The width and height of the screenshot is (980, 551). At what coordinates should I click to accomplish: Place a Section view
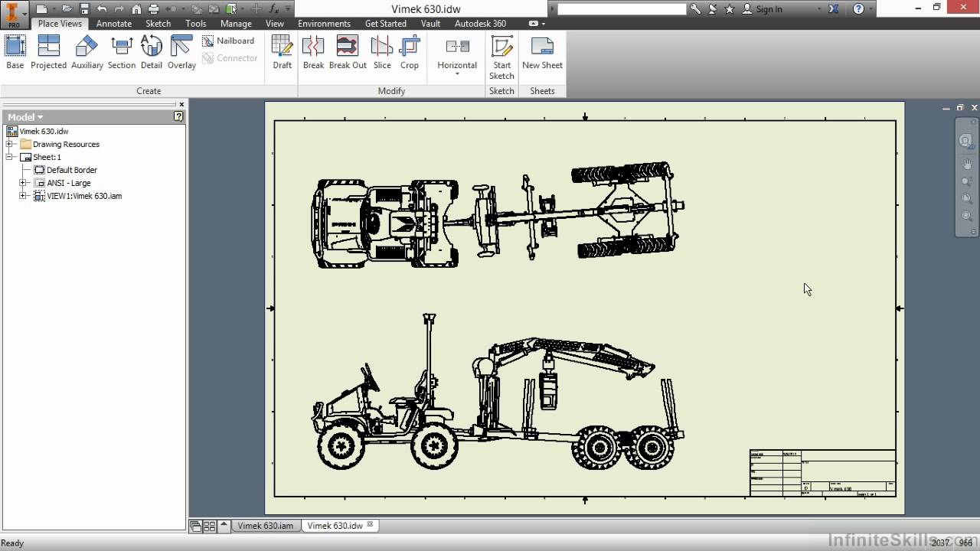tap(122, 52)
